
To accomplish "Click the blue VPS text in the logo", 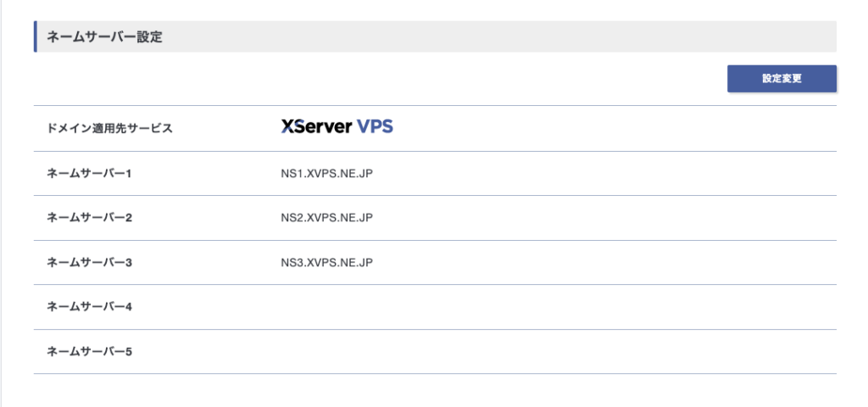I will click(x=375, y=127).
